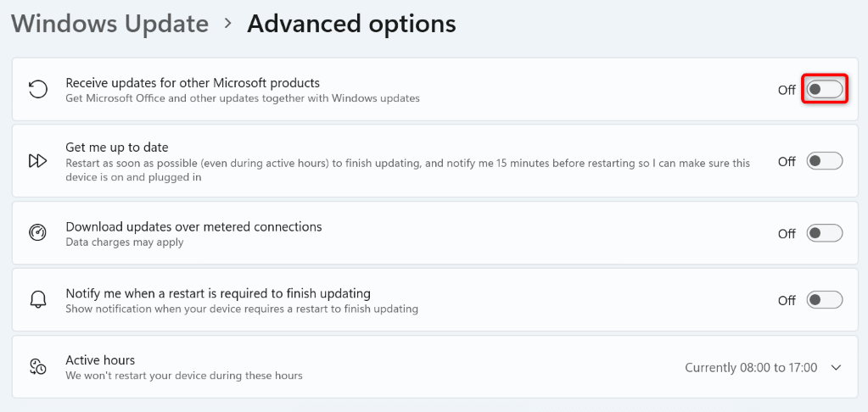The width and height of the screenshot is (868, 412).
Task: Go back to Windows Update breadcrumb
Action: [x=109, y=24]
